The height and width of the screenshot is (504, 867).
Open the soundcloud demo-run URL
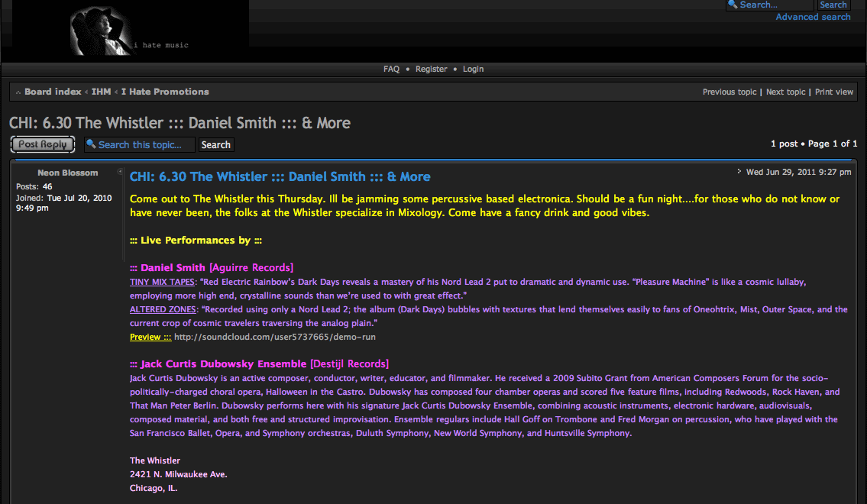tap(275, 337)
